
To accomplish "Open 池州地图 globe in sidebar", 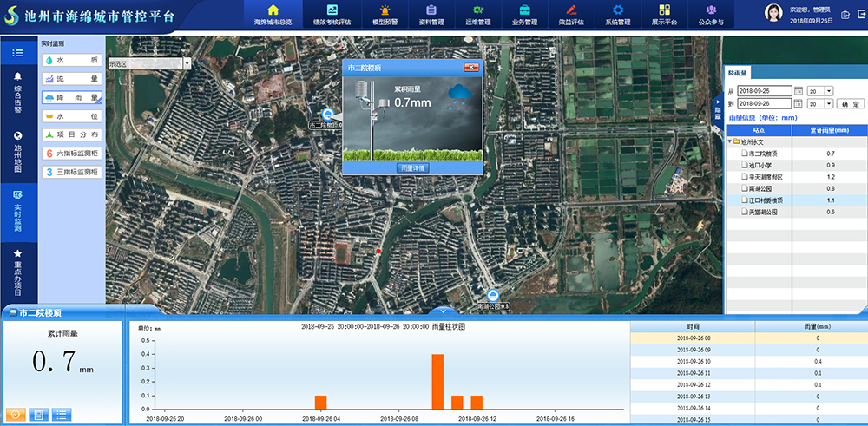I will [17, 153].
